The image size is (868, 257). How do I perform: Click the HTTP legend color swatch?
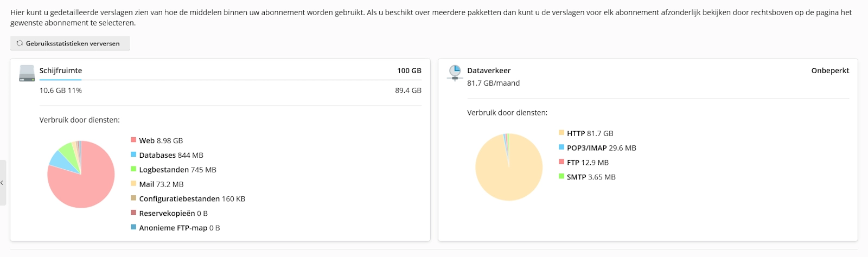tap(561, 133)
